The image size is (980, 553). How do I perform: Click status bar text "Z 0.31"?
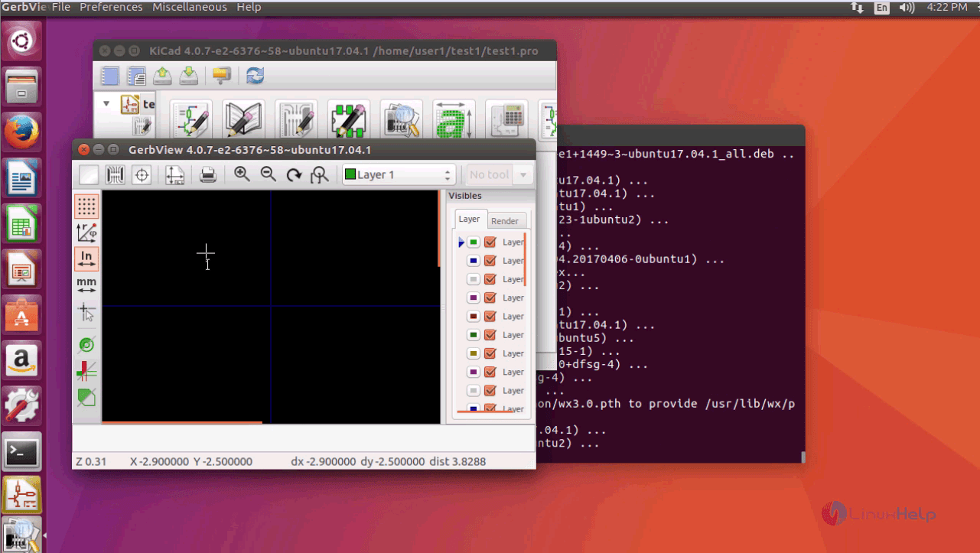click(x=91, y=461)
